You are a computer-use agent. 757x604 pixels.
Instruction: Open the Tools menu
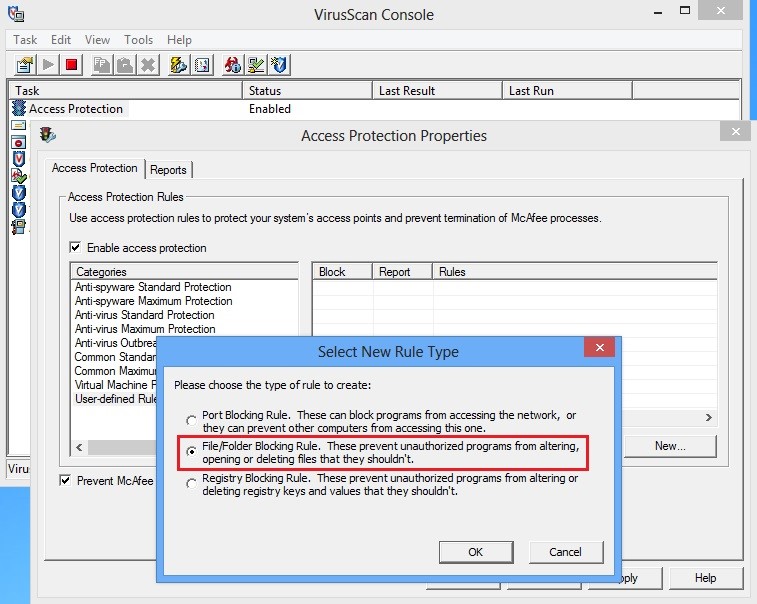(x=138, y=40)
